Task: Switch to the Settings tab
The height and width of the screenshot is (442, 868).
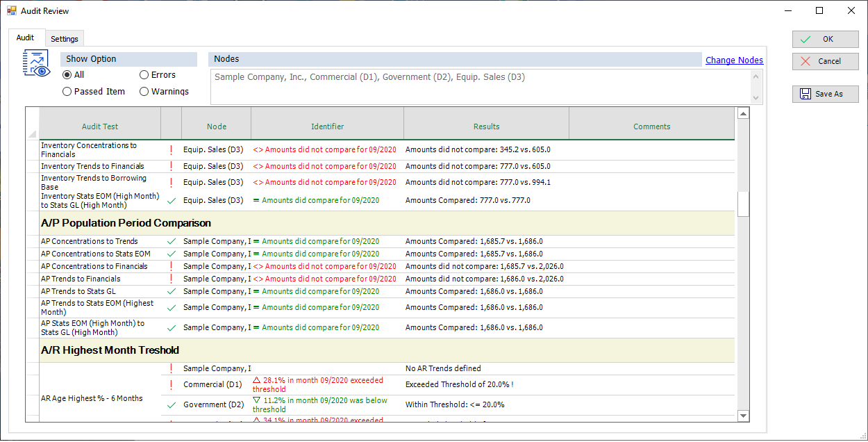Action: coord(65,39)
